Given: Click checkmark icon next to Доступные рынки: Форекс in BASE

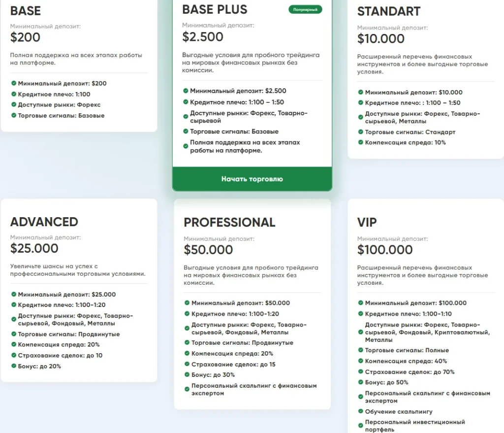Looking at the screenshot, I should pyautogui.click(x=14, y=105).
